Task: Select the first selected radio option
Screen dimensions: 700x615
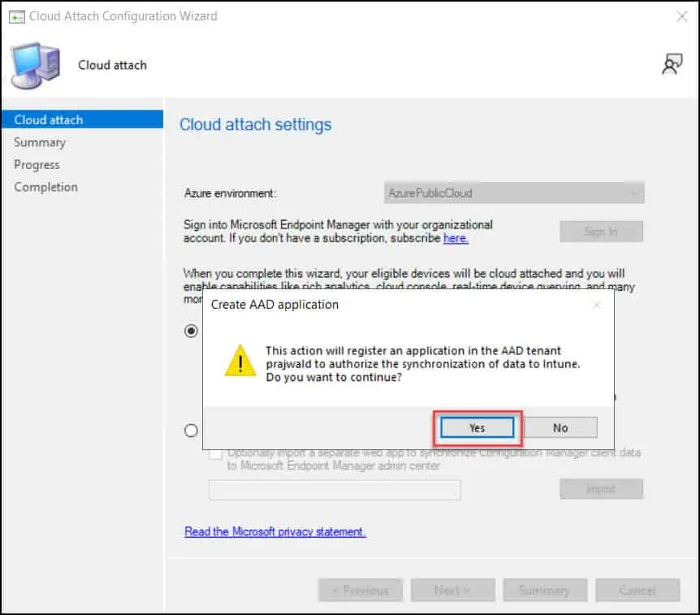Action: (191, 331)
